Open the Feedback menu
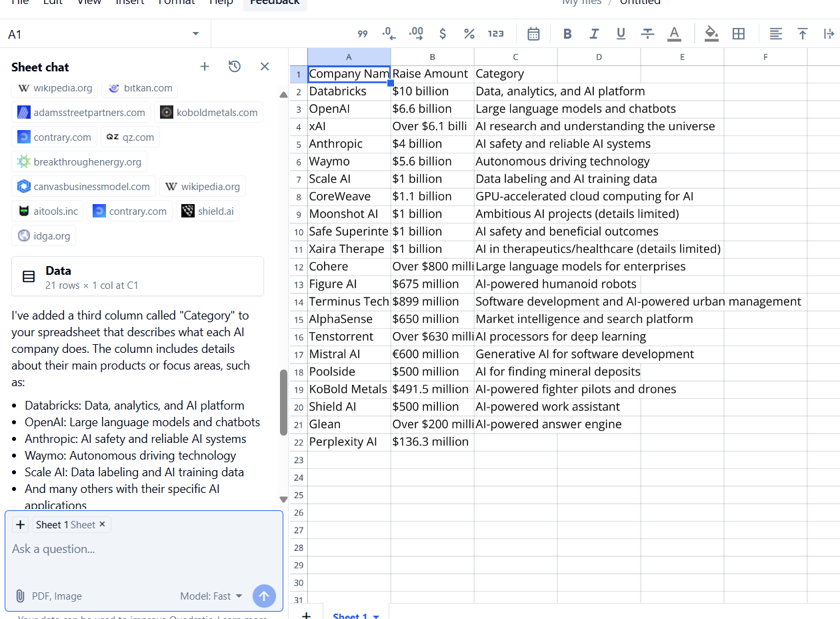The width and height of the screenshot is (840, 619). [x=275, y=3]
